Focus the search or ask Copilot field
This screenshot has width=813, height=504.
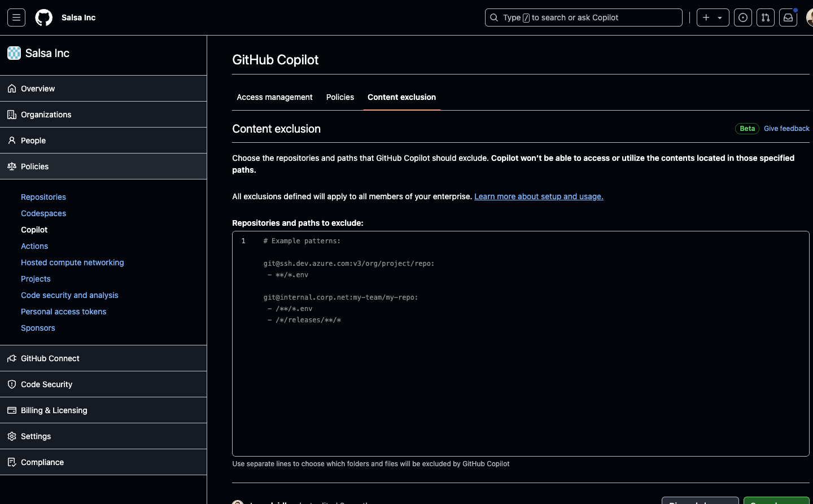click(583, 17)
